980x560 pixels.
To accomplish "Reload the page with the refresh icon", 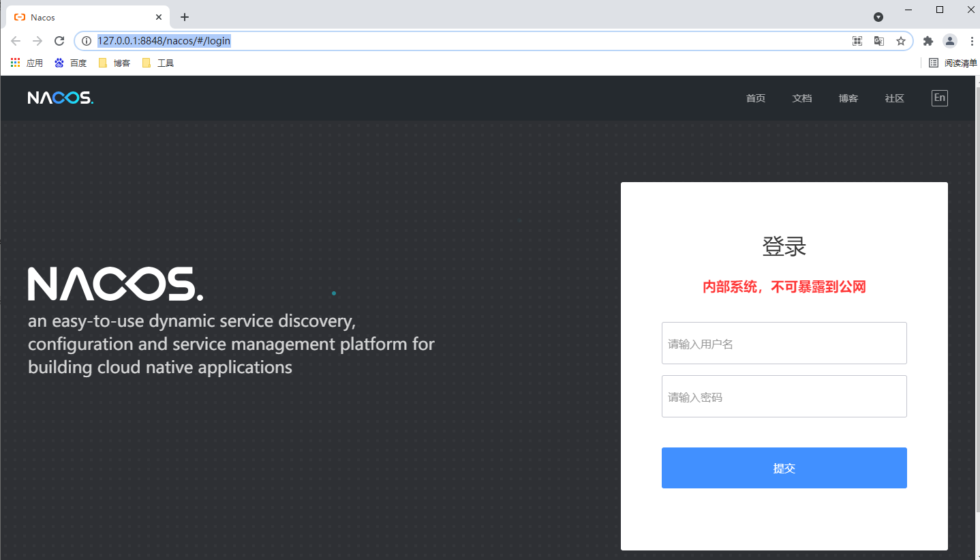I will 59,41.
